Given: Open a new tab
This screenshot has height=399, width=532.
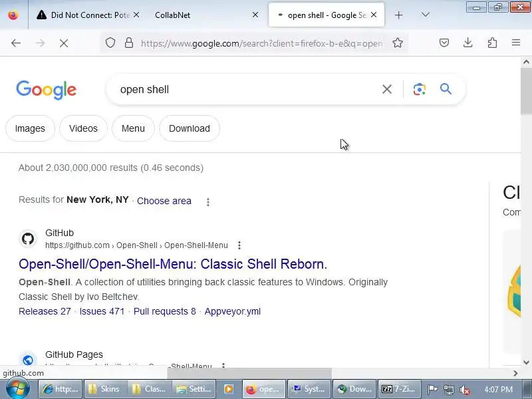Looking at the screenshot, I should coord(399,15).
